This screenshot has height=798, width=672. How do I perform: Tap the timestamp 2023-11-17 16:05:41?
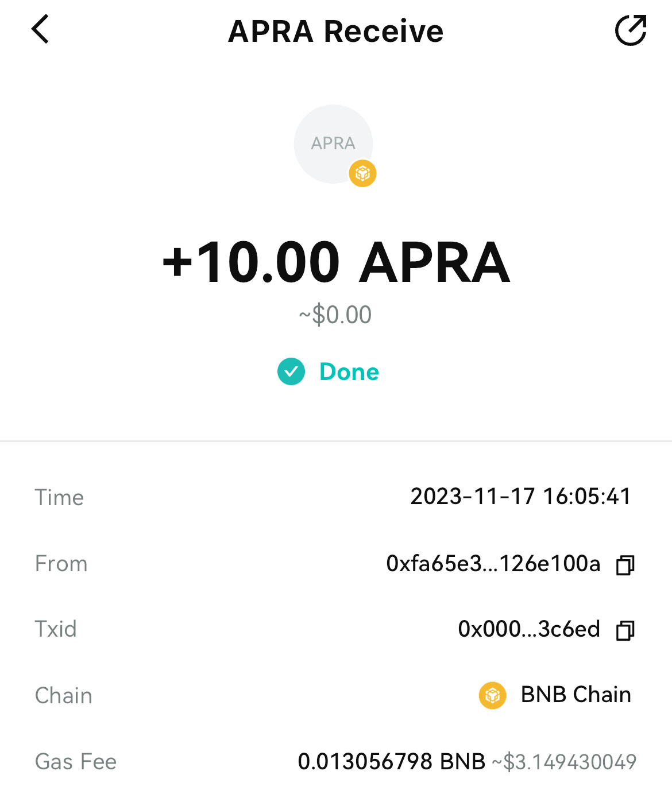point(520,497)
